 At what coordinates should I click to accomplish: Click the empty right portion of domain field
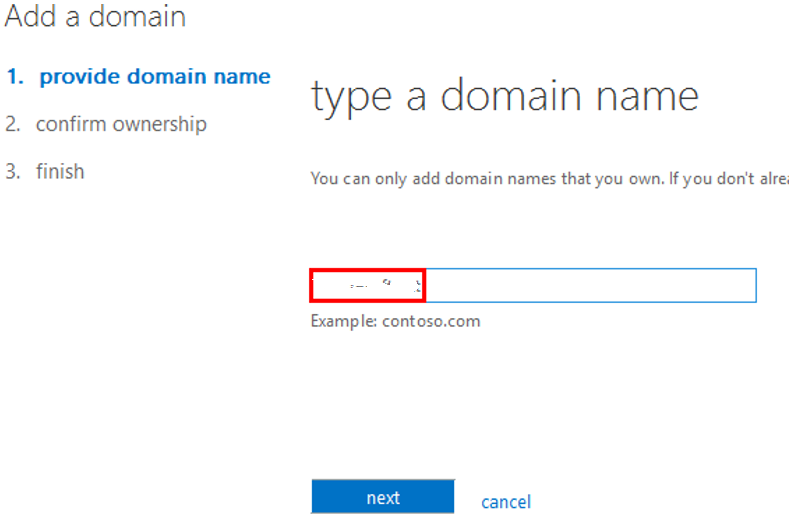pyautogui.click(x=590, y=286)
